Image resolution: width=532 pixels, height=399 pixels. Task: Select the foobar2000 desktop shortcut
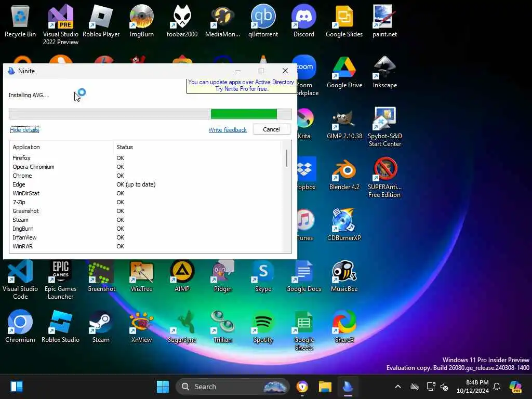[182, 21]
